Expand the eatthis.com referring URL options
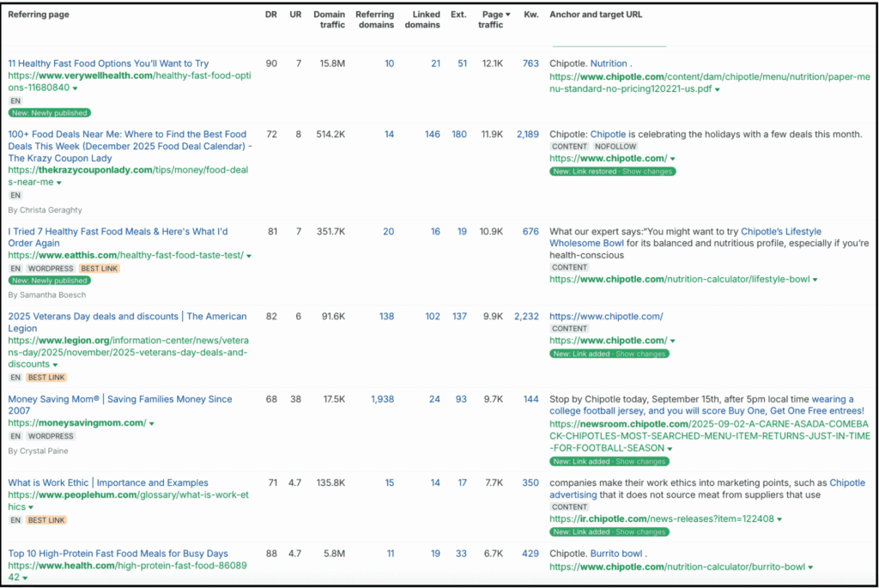This screenshot has width=879, height=588. click(x=248, y=255)
